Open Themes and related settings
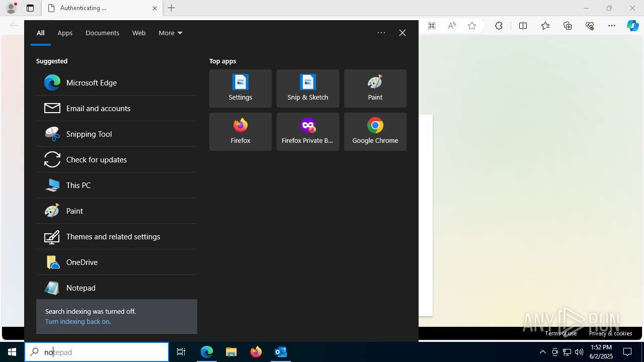This screenshot has height=362, width=644. pos(117,236)
